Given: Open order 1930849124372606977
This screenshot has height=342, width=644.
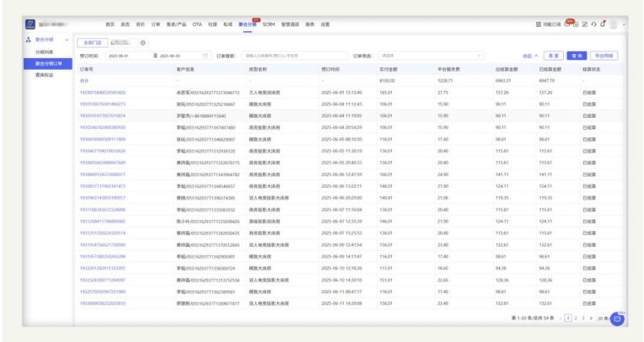Looking at the screenshot, I should click(x=103, y=174).
